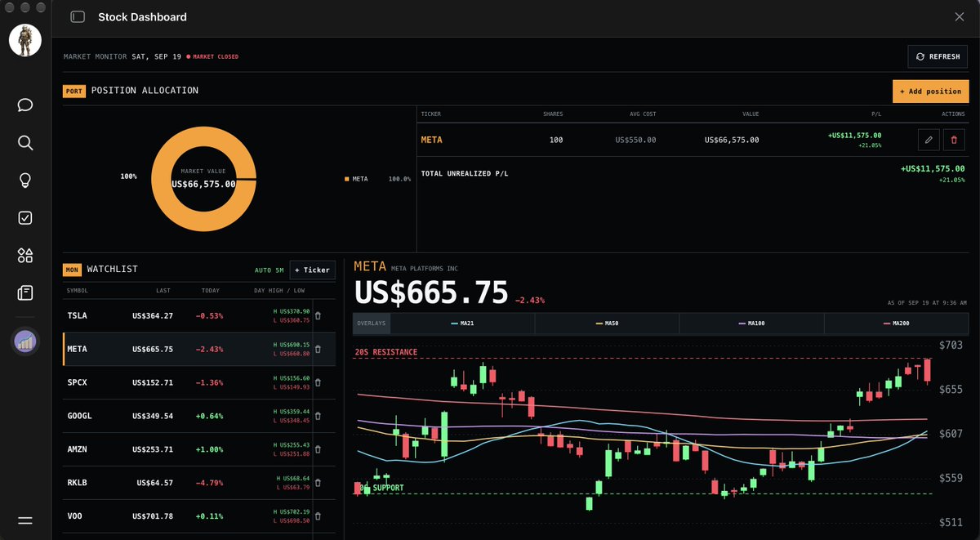Viewport: 980px width, 540px height.
Task: Click the 20S RESISTANCE label
Action: (386, 352)
